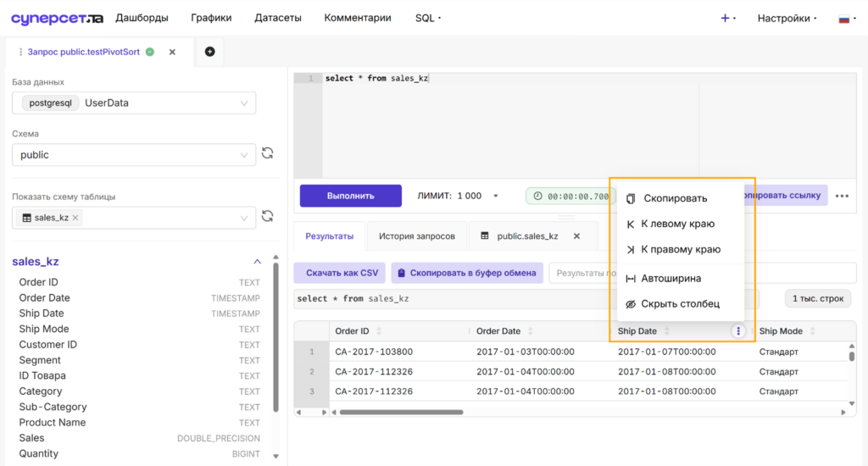Image resolution: width=868 pixels, height=466 pixels.
Task: Open the public.sales_kz tab
Action: coord(527,236)
